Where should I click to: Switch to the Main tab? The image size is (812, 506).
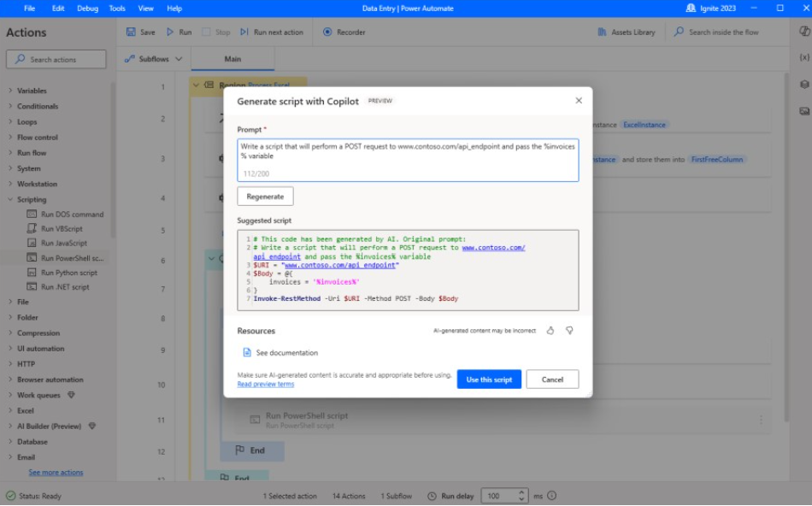coord(232,59)
